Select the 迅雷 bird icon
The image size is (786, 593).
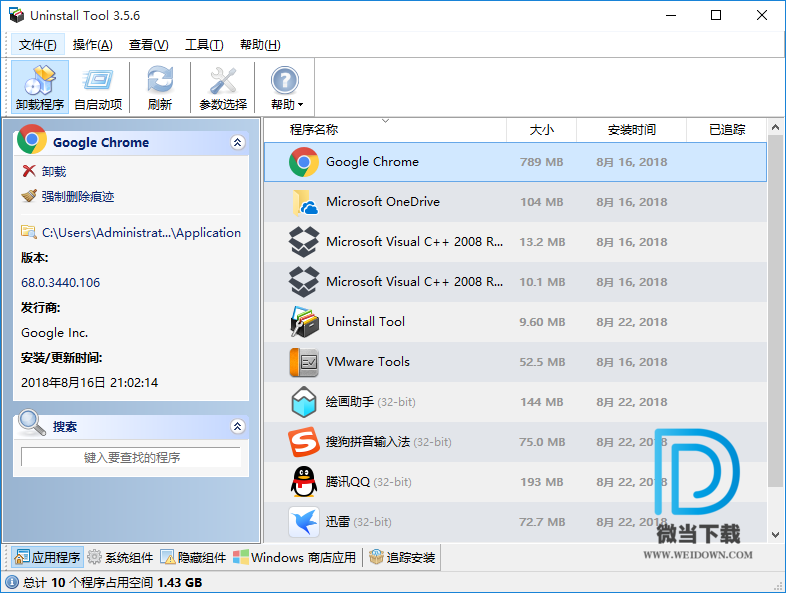[304, 522]
